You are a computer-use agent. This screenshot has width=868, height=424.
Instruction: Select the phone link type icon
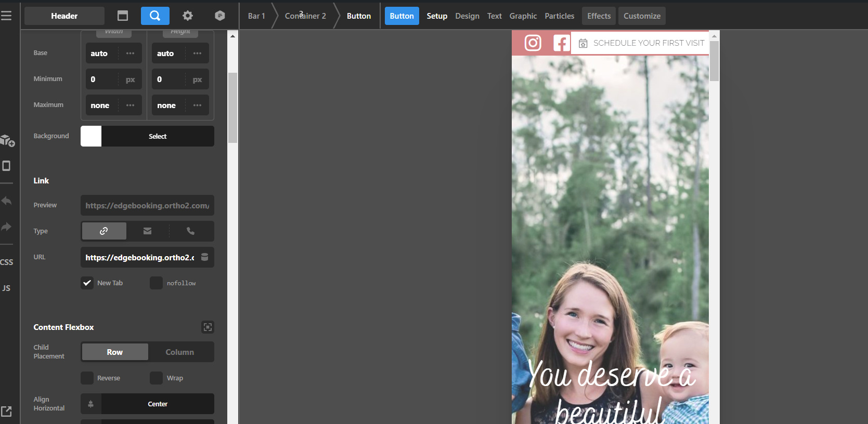coord(191,231)
